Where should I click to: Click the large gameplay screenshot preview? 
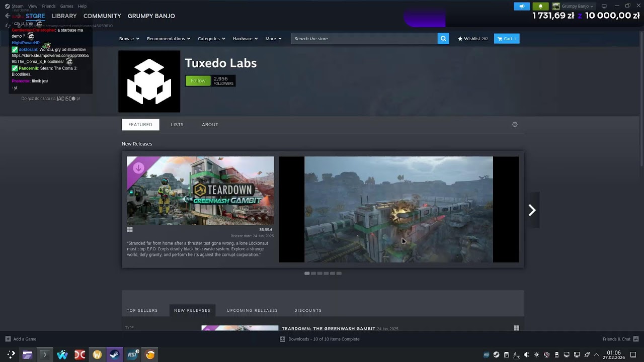pyautogui.click(x=398, y=209)
